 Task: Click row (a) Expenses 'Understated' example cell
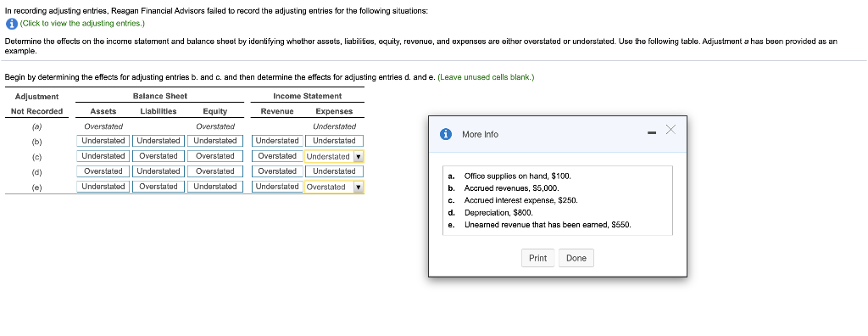point(334,126)
